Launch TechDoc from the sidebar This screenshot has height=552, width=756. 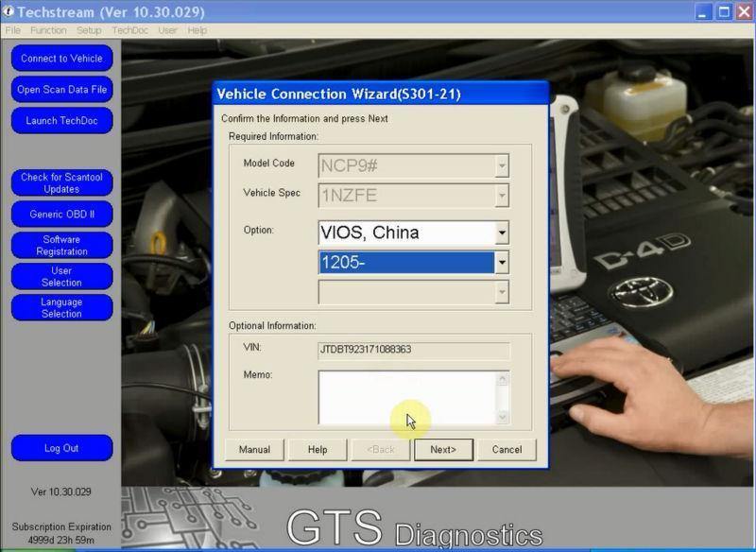coord(61,121)
